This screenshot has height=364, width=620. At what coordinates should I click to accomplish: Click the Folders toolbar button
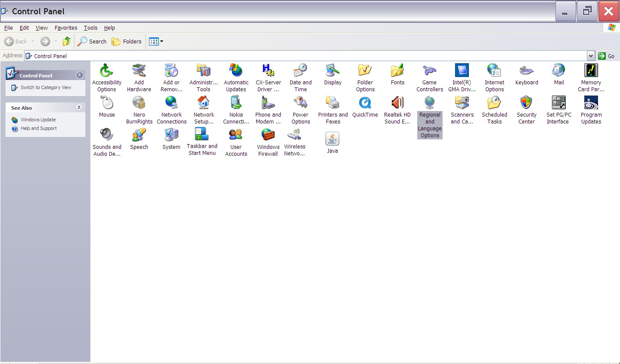click(x=127, y=42)
